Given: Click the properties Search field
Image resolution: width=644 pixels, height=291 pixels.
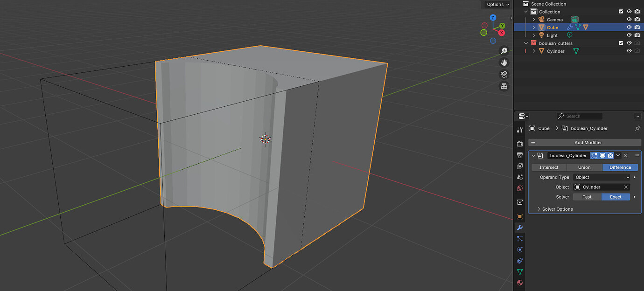Looking at the screenshot, I should (x=580, y=116).
